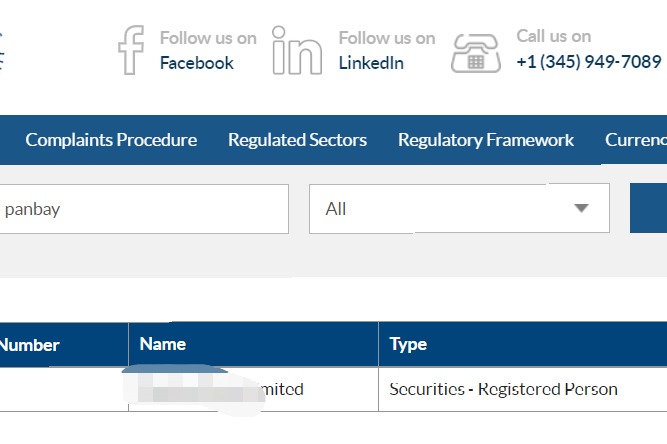This screenshot has height=444, width=667.
Task: Click the phone number +1 (345) 949-7089
Action: pyautogui.click(x=588, y=62)
